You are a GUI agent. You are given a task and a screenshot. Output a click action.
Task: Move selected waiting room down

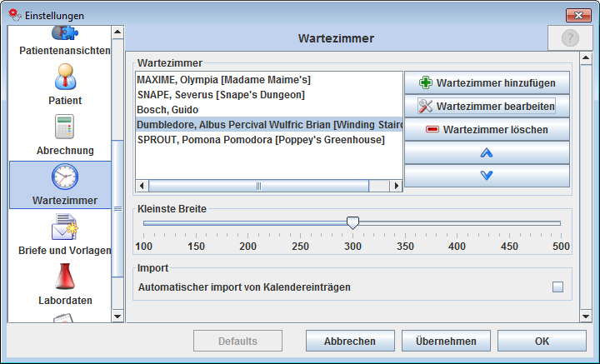coord(487,175)
